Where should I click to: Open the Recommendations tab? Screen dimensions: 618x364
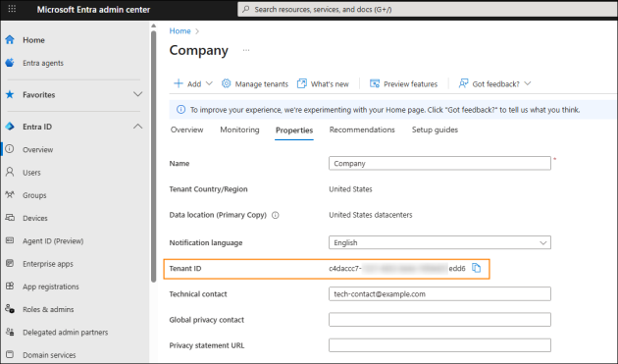coord(362,130)
